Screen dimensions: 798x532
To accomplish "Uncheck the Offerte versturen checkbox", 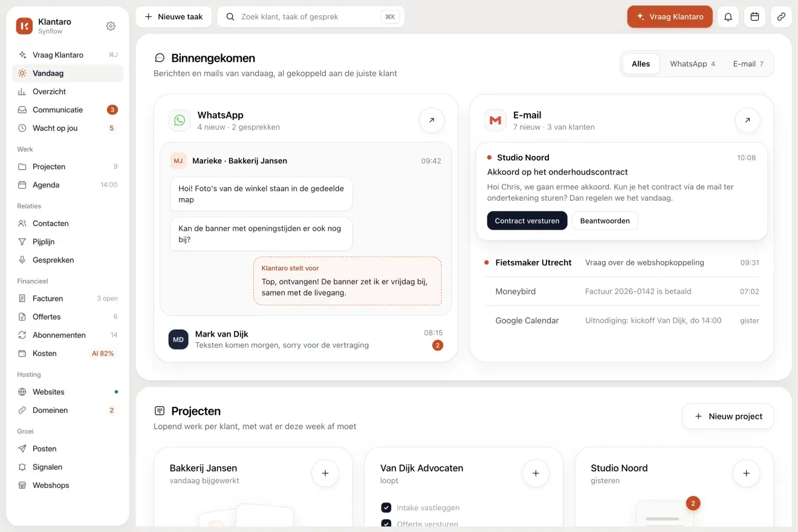I will pyautogui.click(x=386, y=524).
